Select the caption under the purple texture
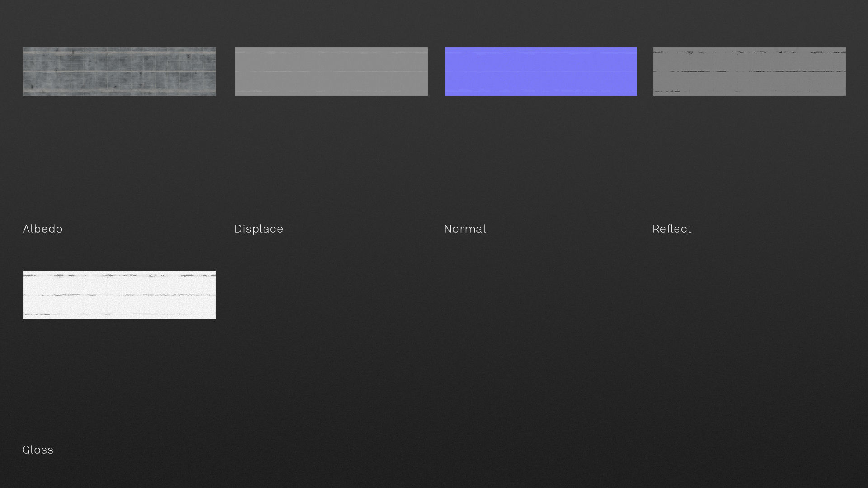868x488 pixels. pyautogui.click(x=465, y=229)
